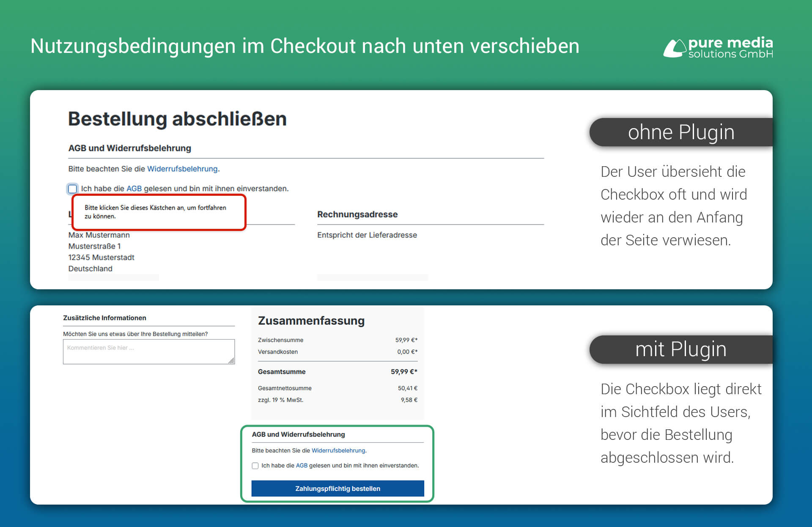Click the pure media solutions logo
Screen dimensions: 812x527
coord(718,48)
